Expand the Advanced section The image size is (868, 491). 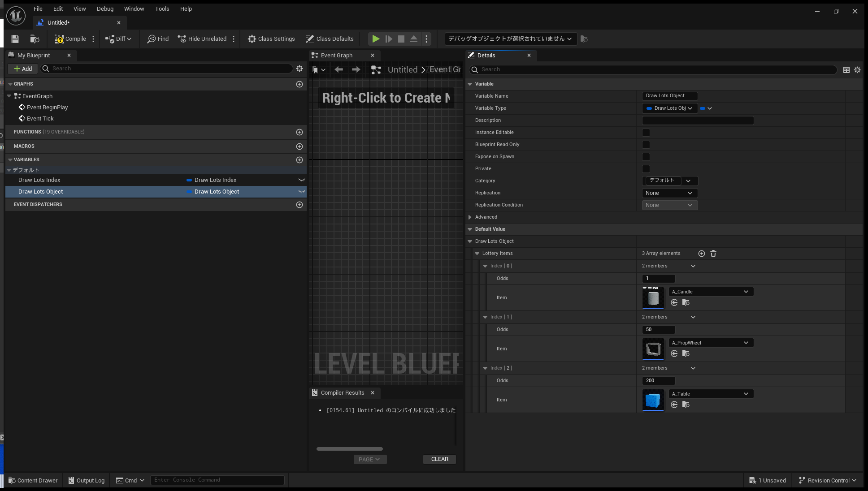(x=470, y=217)
